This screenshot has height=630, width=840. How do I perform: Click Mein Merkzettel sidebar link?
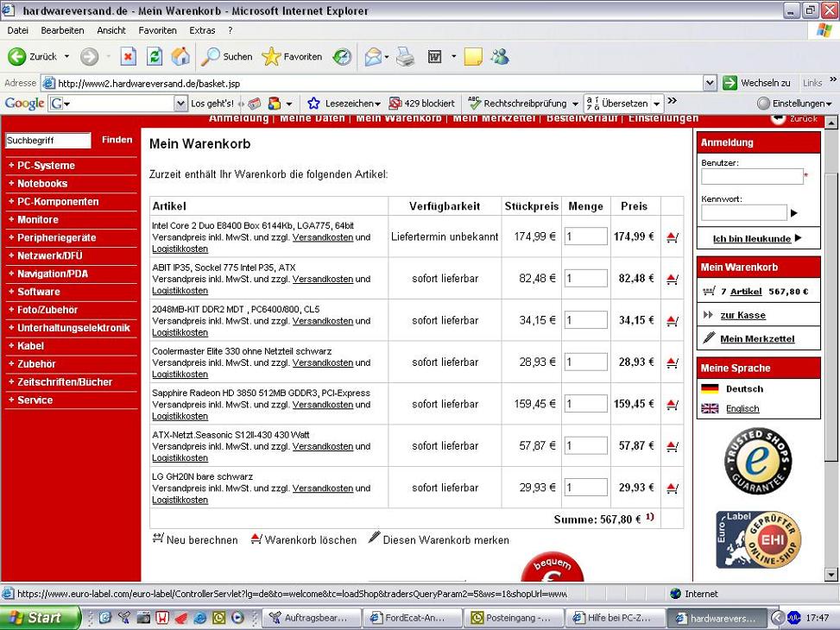click(757, 338)
